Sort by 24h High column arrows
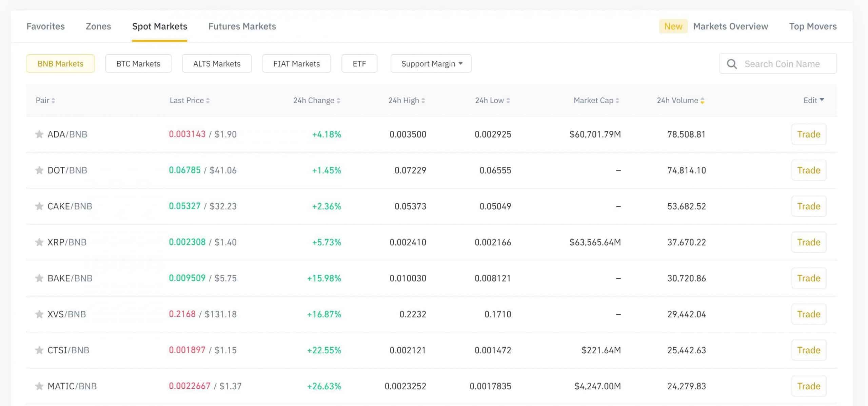The width and height of the screenshot is (868, 406). tap(423, 100)
